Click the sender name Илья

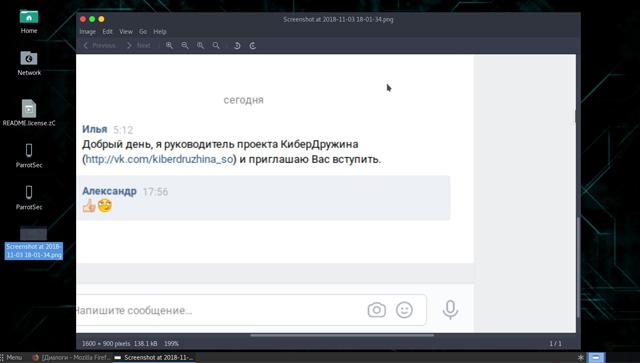(x=95, y=129)
